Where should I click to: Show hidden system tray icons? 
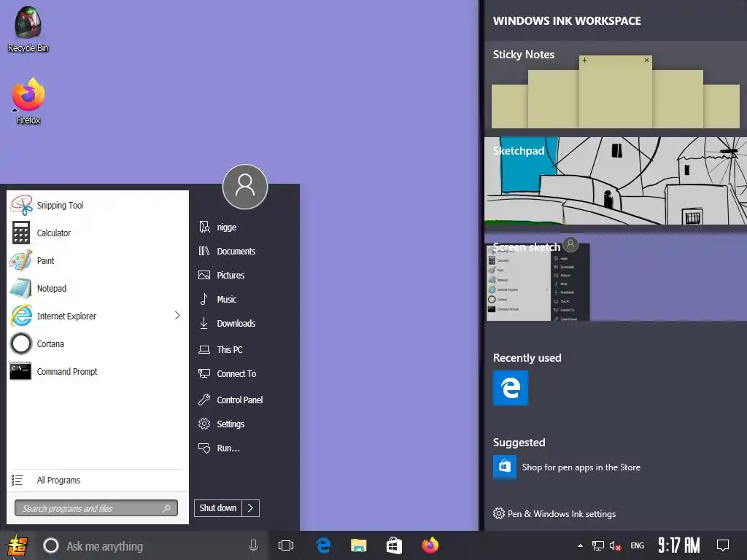[580, 545]
